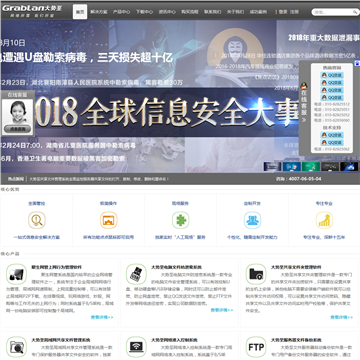Click 查看详情>> in the 共享文件夹管理 card

[341, 317]
